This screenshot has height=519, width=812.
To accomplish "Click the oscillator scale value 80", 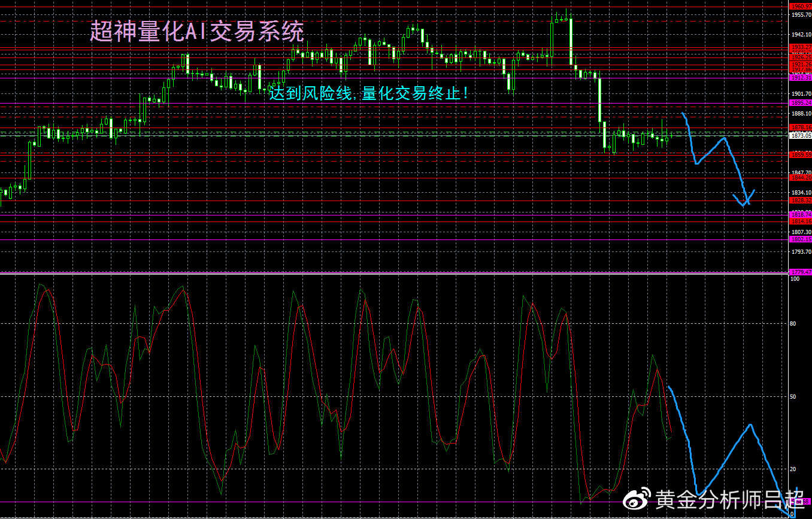I will coord(793,324).
